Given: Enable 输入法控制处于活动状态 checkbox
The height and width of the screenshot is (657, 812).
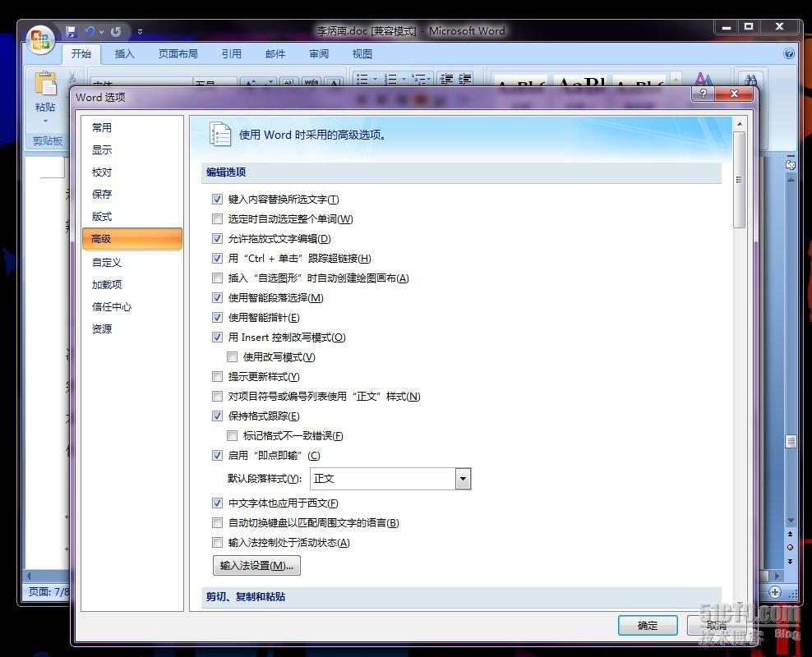Looking at the screenshot, I should (218, 542).
